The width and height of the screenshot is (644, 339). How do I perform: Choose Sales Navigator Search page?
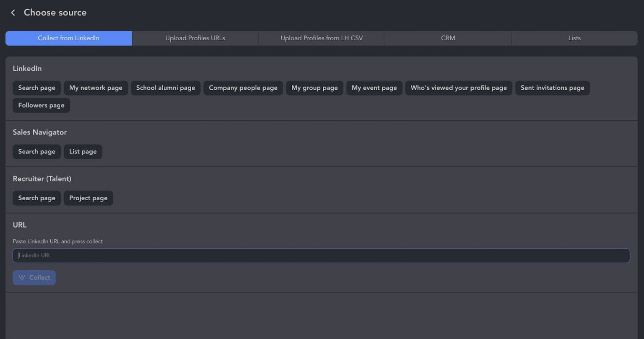36,152
